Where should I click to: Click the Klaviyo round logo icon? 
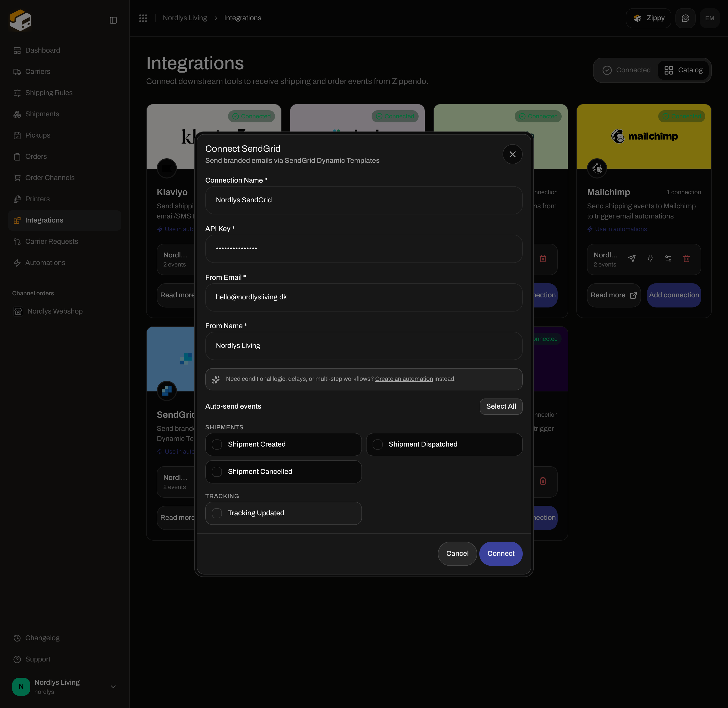(167, 168)
